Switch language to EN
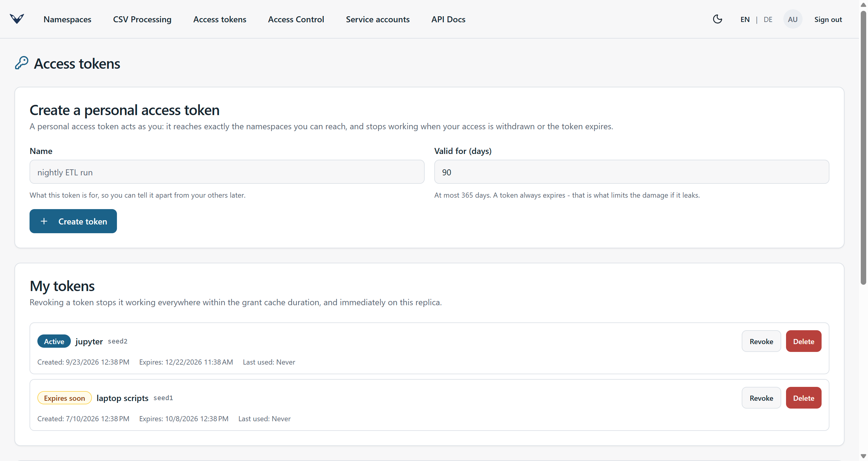Viewport: 868px width, 461px height. click(x=745, y=19)
